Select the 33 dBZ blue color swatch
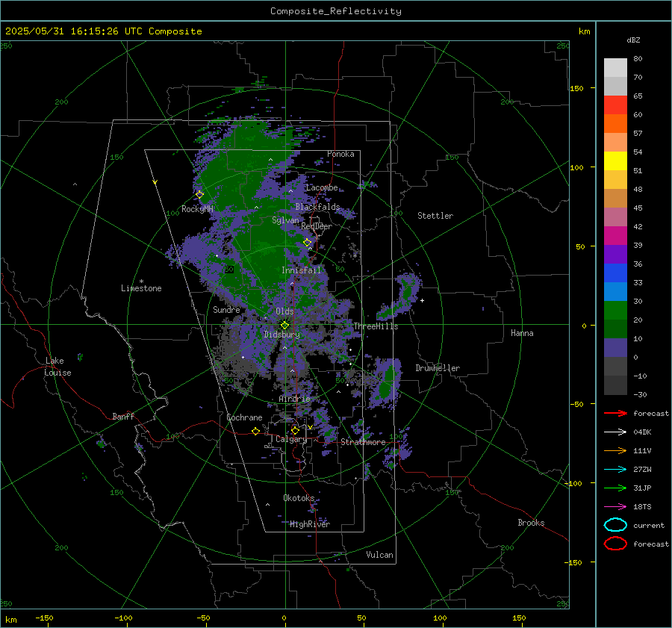This screenshot has height=628, width=672. click(x=615, y=291)
